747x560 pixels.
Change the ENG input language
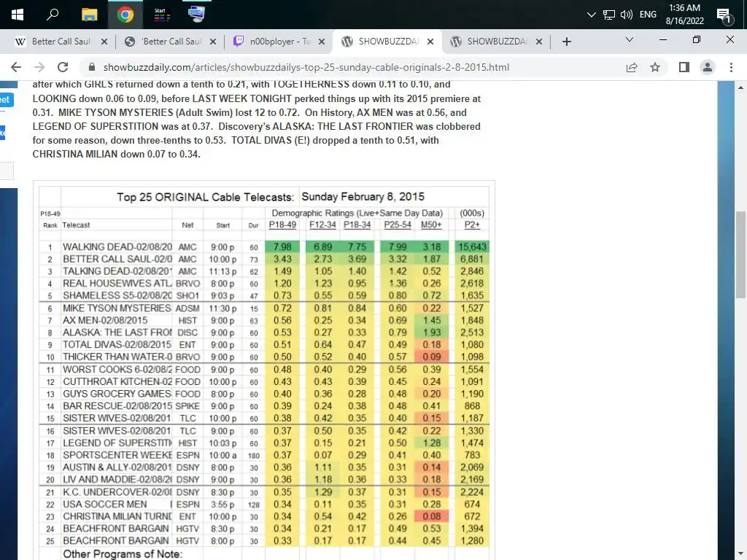pyautogui.click(x=648, y=15)
